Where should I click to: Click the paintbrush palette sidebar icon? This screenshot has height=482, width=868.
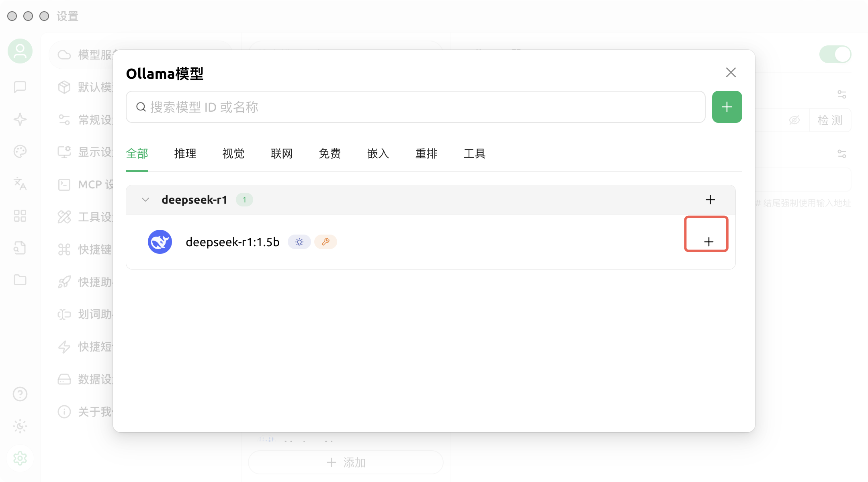click(x=20, y=151)
